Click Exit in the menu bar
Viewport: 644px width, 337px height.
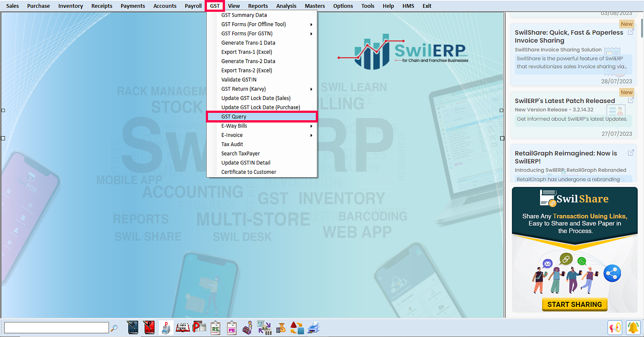(427, 6)
